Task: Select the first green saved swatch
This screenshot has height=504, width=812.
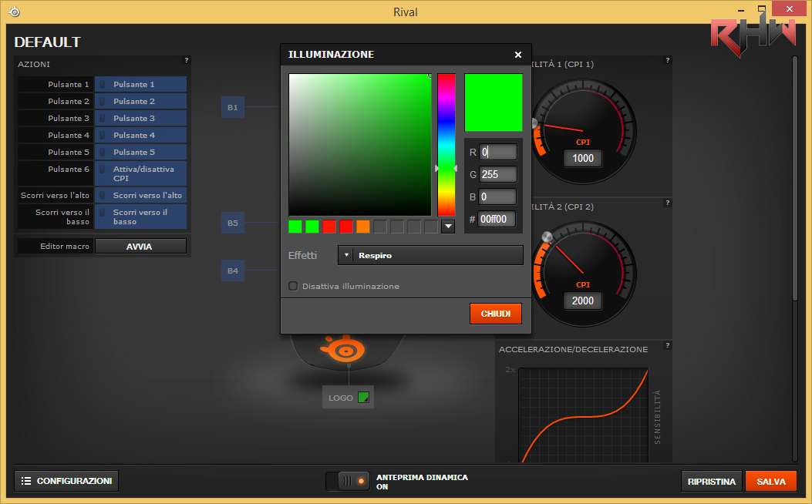Action: pos(295,227)
